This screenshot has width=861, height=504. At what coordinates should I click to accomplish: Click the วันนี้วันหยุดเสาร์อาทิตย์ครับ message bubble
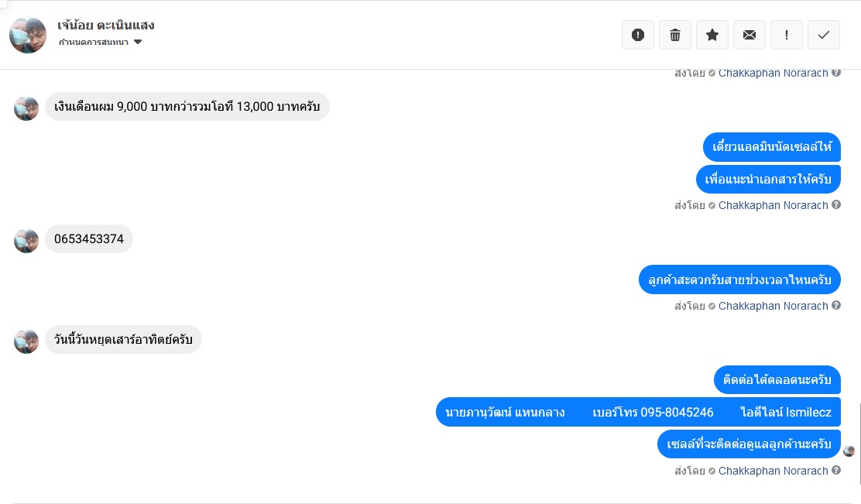click(x=123, y=340)
